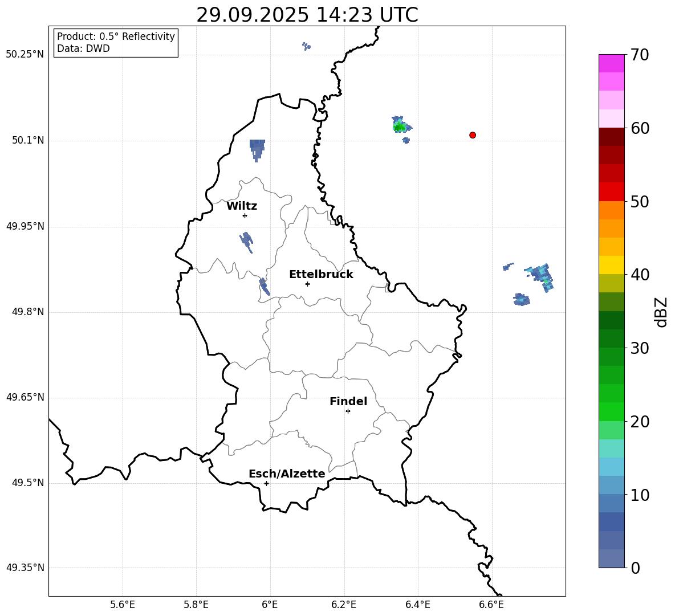Click the Findel location cross marker

(348, 411)
